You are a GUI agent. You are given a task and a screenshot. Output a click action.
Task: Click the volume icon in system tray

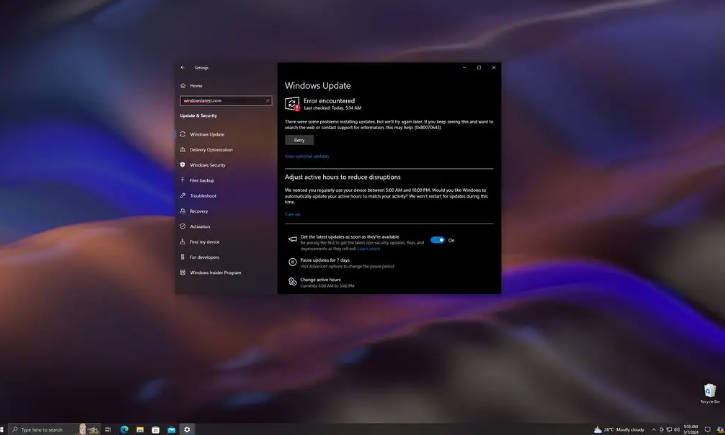677,429
